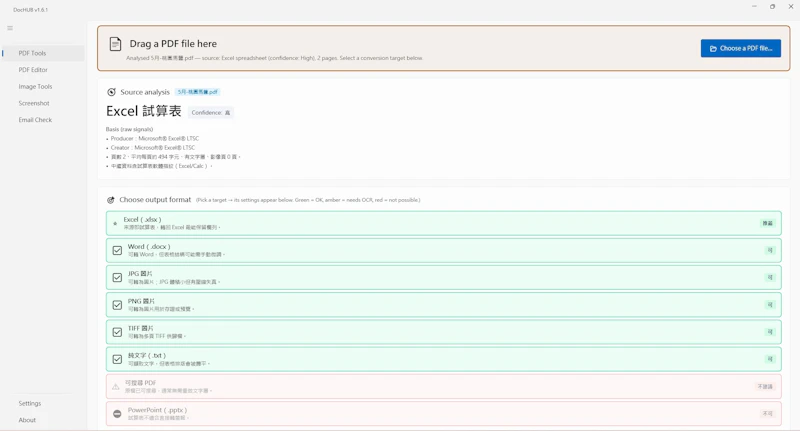The width and height of the screenshot is (800, 431).
Task: Select the Excel (.xlsx) output option
Action: click(443, 223)
